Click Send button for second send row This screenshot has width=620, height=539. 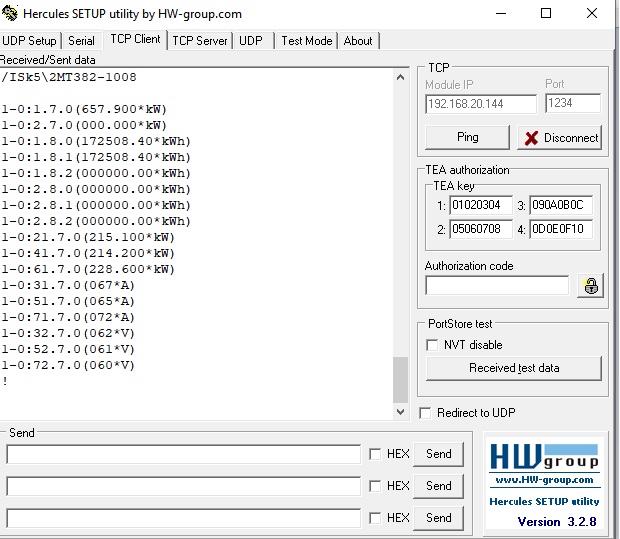point(439,486)
